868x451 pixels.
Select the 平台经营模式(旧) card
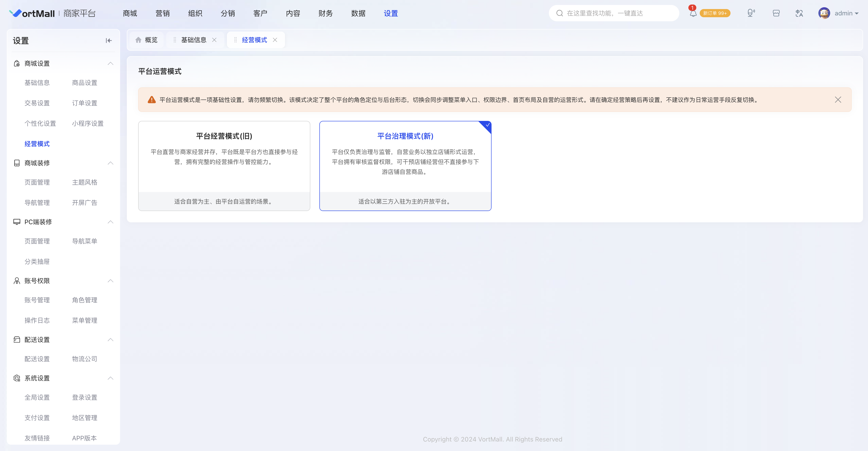(224, 166)
